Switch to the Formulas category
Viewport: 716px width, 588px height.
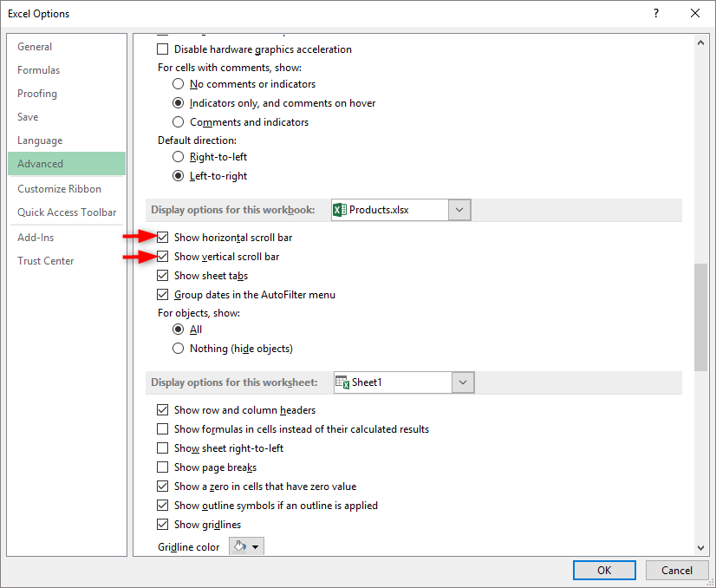(x=39, y=70)
